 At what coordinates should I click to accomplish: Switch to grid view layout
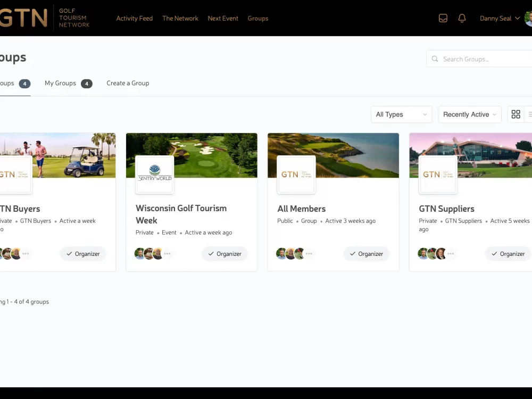[x=516, y=114]
